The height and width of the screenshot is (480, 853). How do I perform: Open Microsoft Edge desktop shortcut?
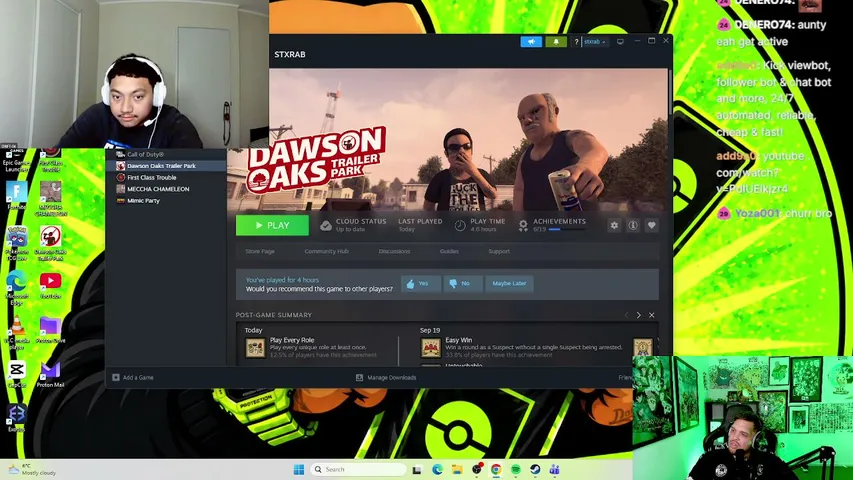[x=17, y=286]
